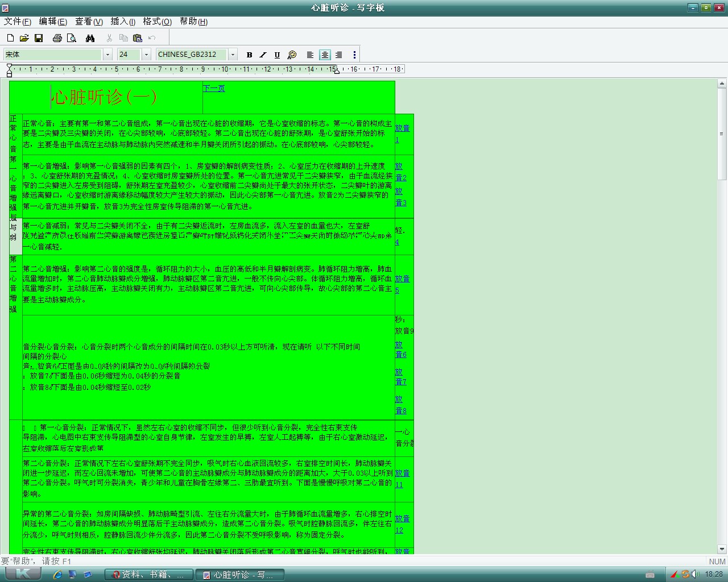Paste using the clipboard toolbar icon
This screenshot has width=728, height=582.
[x=137, y=38]
